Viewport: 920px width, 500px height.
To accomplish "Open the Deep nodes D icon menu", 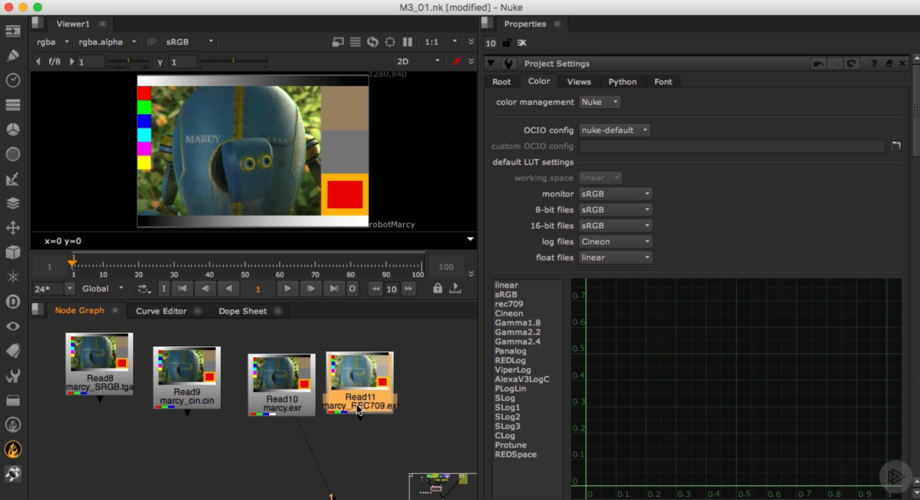I will pyautogui.click(x=13, y=302).
